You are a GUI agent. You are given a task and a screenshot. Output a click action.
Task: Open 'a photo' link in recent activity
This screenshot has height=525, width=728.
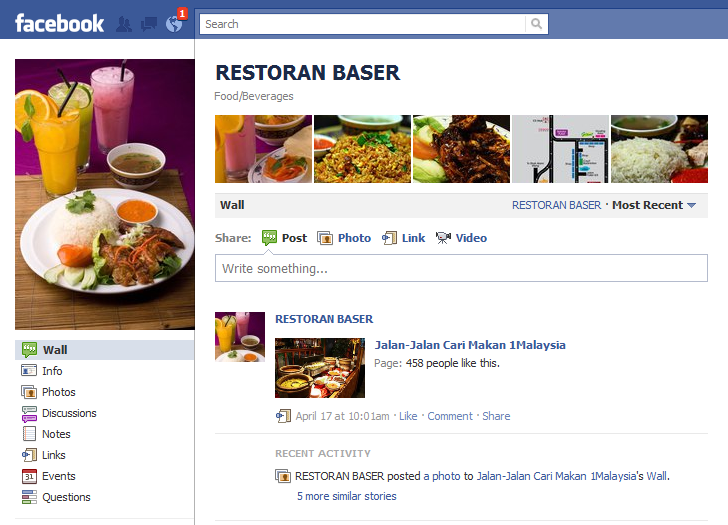(x=442, y=476)
